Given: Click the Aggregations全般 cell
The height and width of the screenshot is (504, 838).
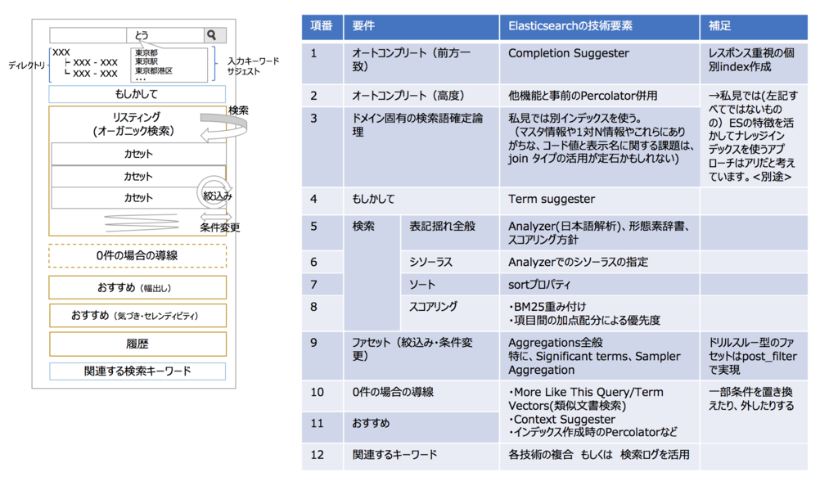Looking at the screenshot, I should pyautogui.click(x=599, y=356).
